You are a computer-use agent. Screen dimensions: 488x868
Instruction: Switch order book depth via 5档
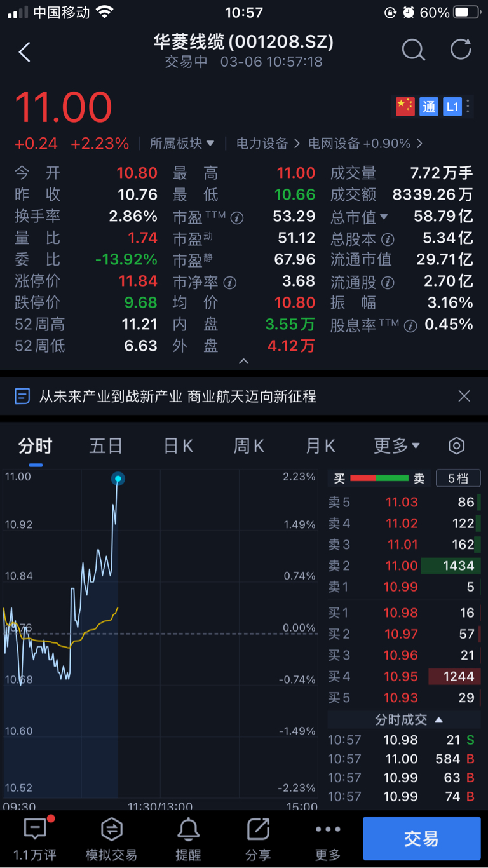click(457, 478)
